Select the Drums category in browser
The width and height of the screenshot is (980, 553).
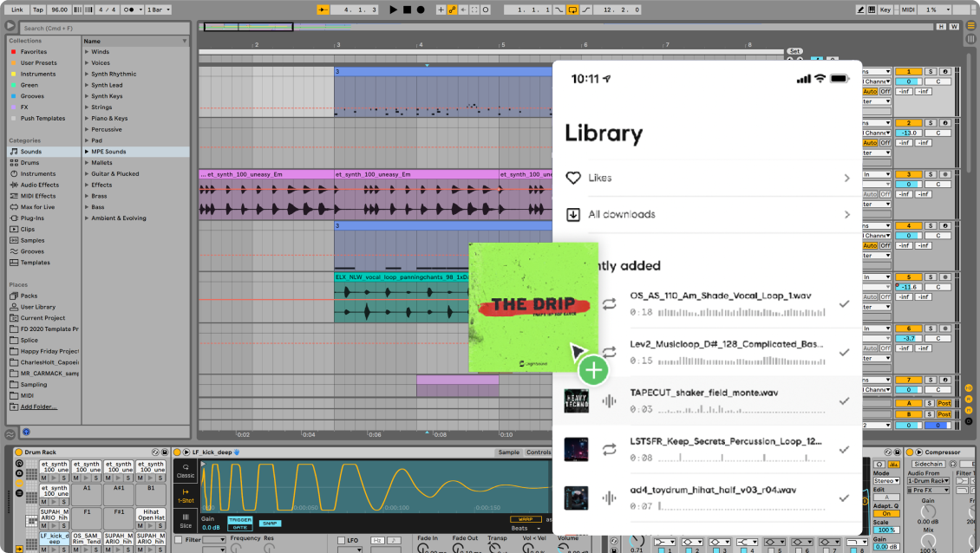(x=30, y=162)
